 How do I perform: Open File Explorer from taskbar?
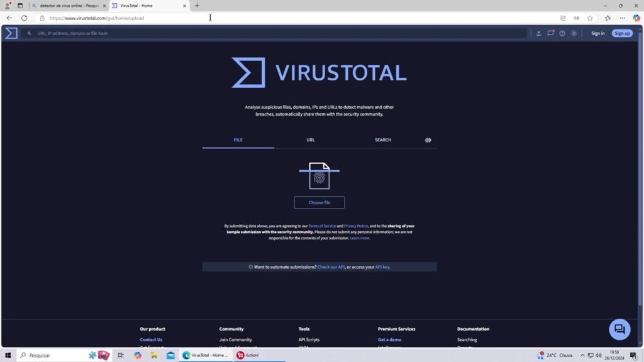[x=154, y=355]
